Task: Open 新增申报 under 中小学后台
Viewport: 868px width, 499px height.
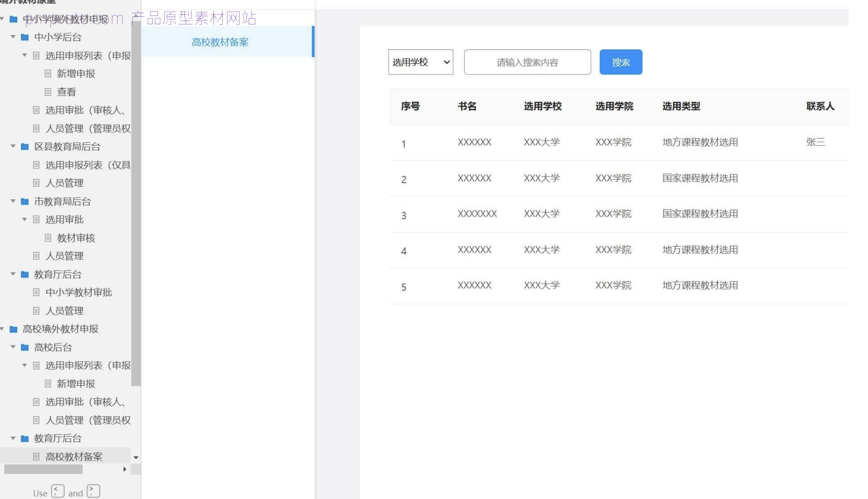Action: tap(76, 73)
